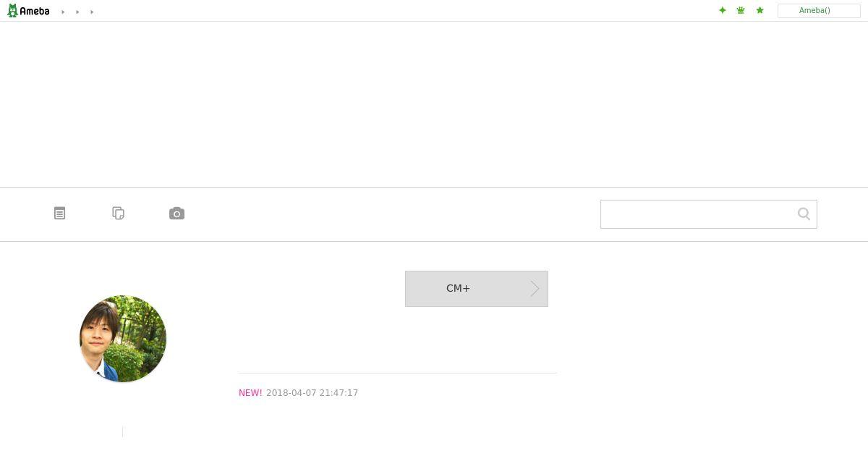Click the green Ameba owl mascot icon
This screenshot has width=868, height=456.
point(12,11)
